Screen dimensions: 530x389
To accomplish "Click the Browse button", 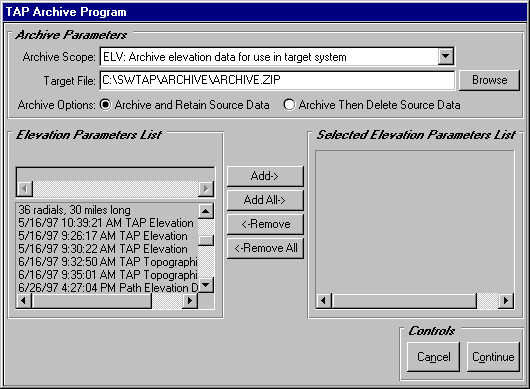I will click(489, 80).
